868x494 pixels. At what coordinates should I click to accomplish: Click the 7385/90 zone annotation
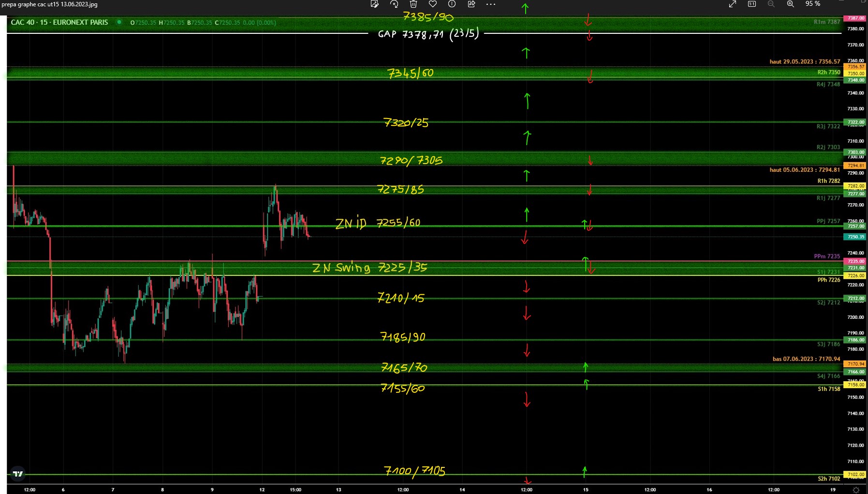[x=428, y=17]
